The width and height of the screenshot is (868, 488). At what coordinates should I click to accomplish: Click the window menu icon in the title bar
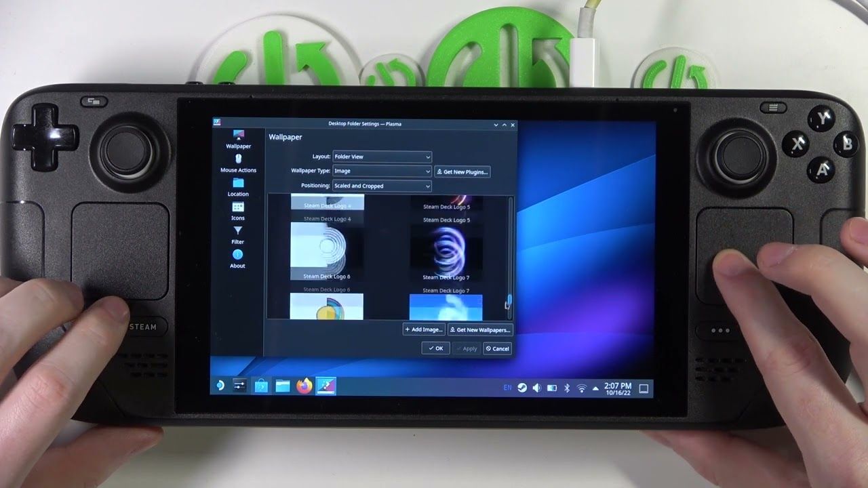click(218, 123)
